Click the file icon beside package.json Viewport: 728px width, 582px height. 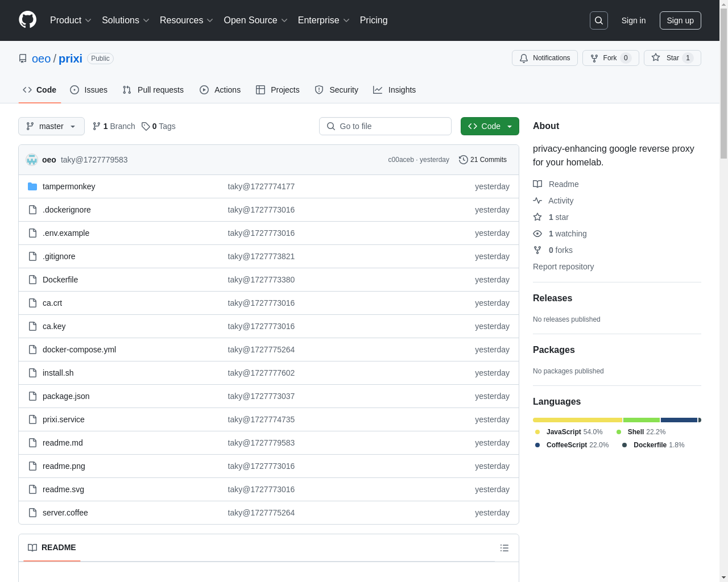[32, 396]
